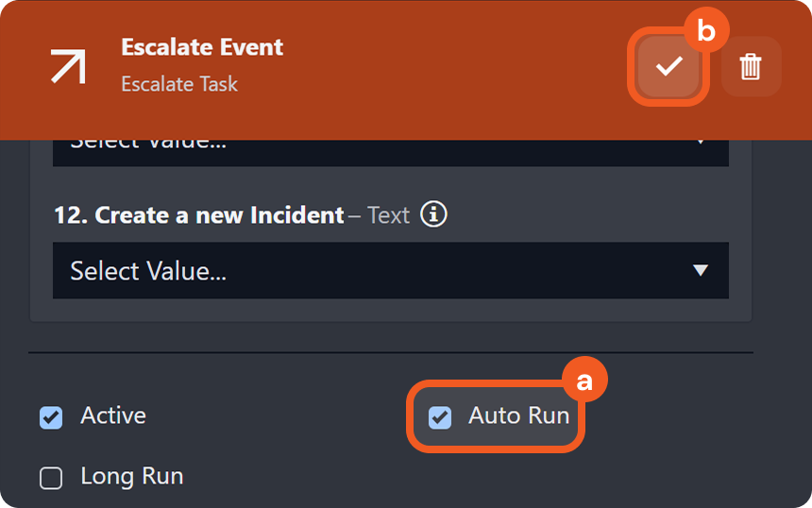Click the down arrow of field 12 dropdown
Viewport: 812px width, 508px height.
700,271
